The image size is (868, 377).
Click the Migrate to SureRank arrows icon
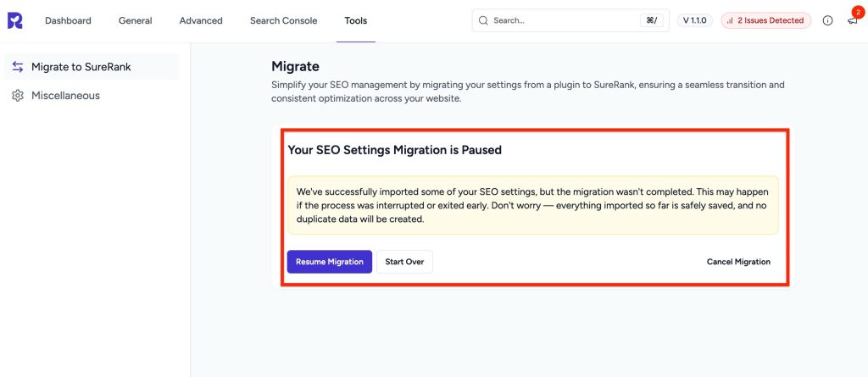point(18,67)
